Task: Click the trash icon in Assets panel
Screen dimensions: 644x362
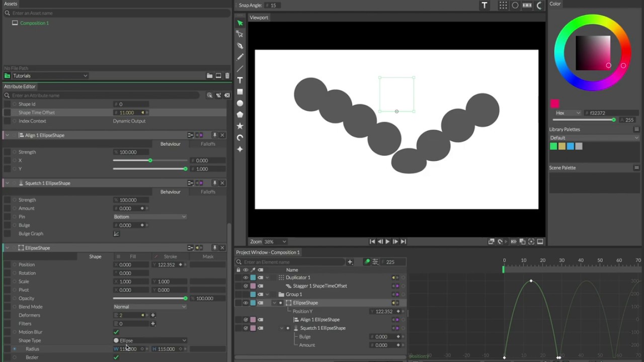Action: point(227,76)
